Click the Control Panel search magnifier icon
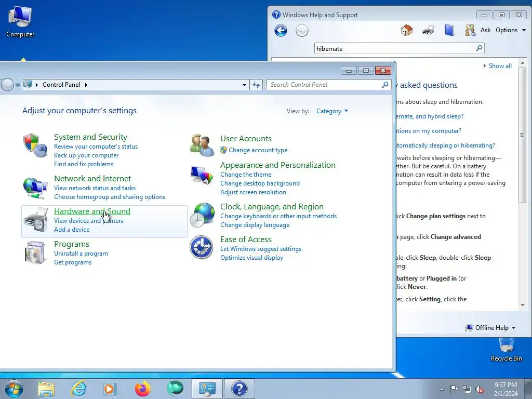This screenshot has width=532, height=399. tap(385, 85)
